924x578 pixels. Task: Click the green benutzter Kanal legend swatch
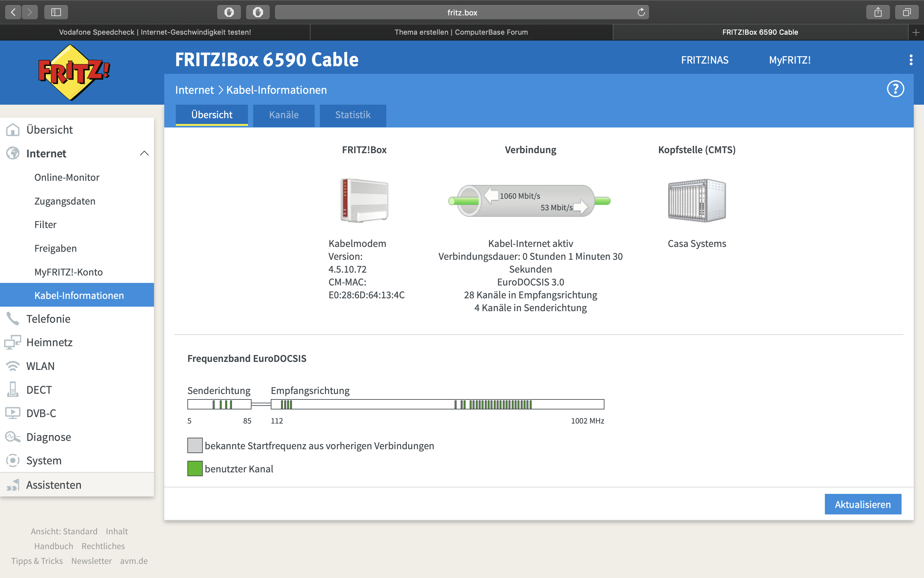coord(195,469)
